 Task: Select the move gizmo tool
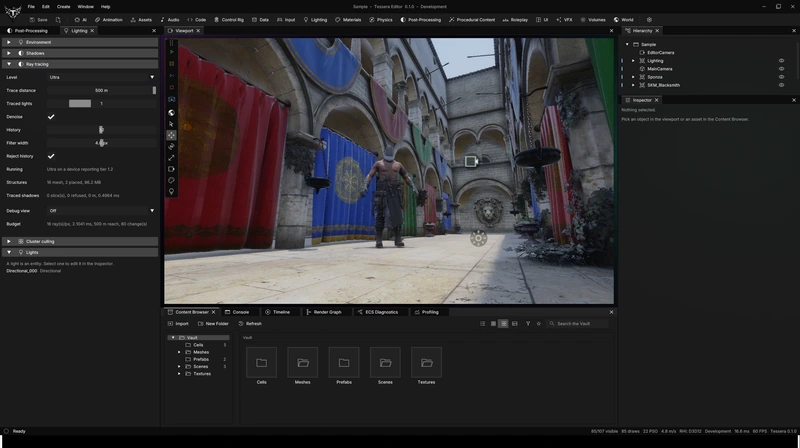(171, 135)
